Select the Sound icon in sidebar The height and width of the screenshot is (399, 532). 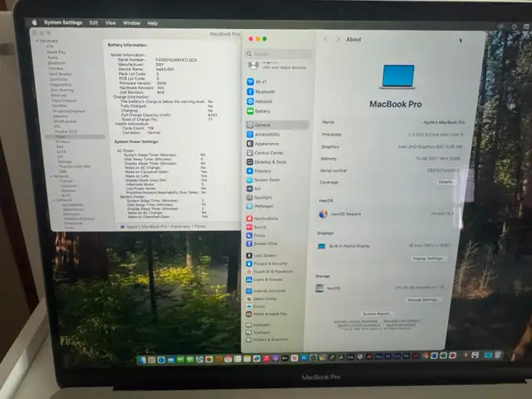(249, 227)
